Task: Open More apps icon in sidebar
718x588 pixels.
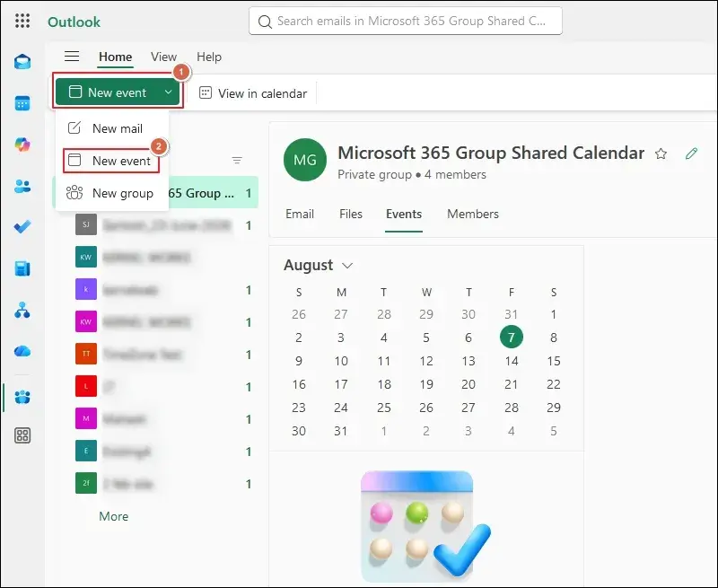Action: (x=22, y=435)
